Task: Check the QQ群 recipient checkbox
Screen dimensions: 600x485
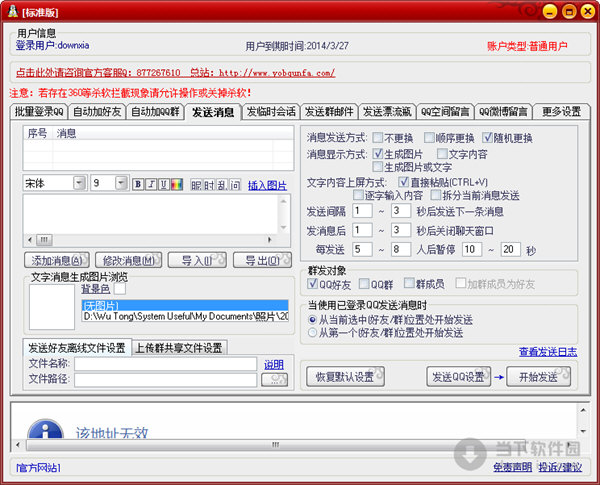Action: coord(364,284)
